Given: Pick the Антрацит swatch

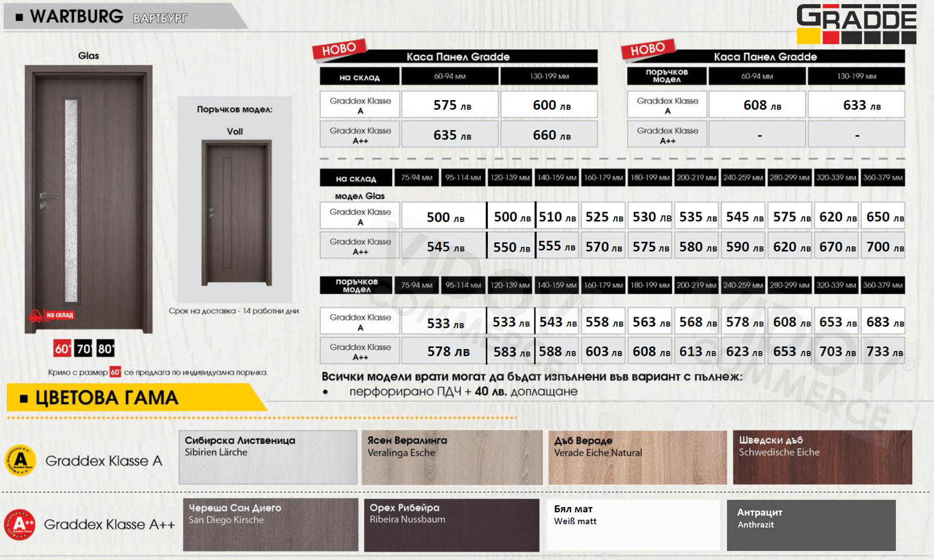Looking at the screenshot, I should point(811,525).
